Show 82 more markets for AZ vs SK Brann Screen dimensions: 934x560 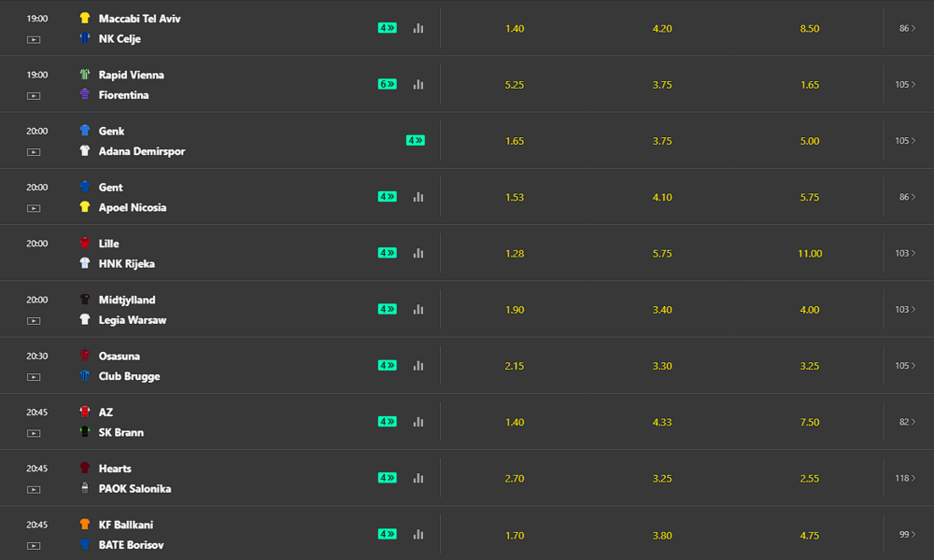click(x=907, y=422)
